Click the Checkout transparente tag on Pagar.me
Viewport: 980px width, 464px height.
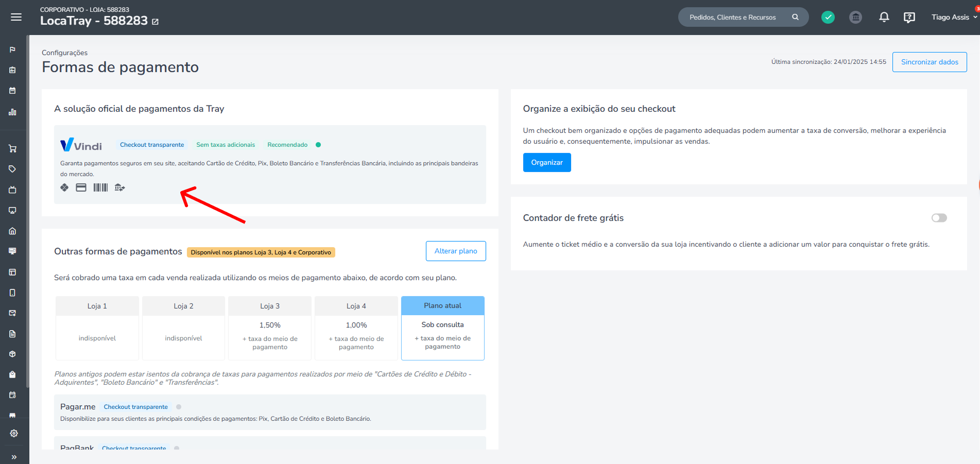point(136,407)
